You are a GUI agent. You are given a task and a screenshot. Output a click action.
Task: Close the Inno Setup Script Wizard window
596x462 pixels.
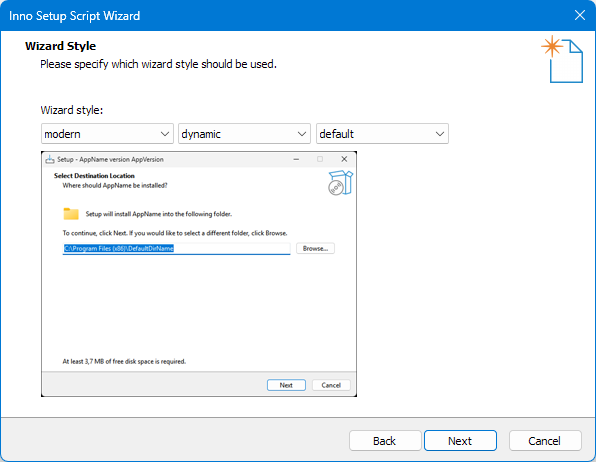click(580, 15)
